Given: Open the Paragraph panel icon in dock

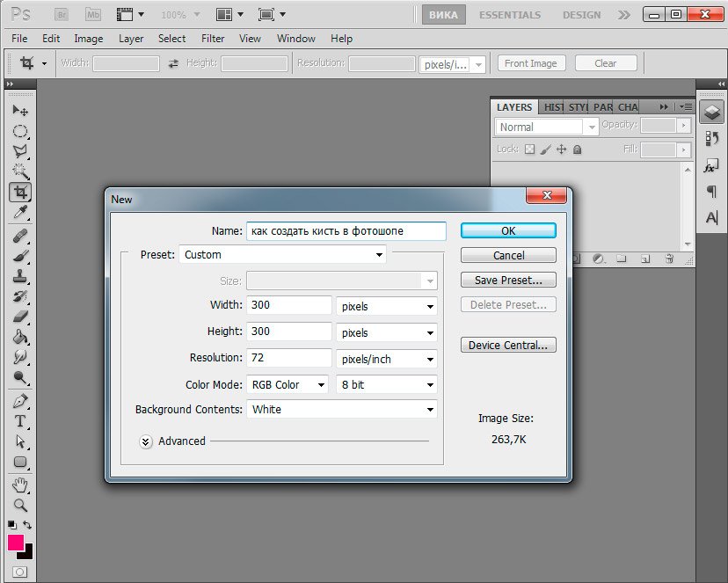Looking at the screenshot, I should (712, 191).
